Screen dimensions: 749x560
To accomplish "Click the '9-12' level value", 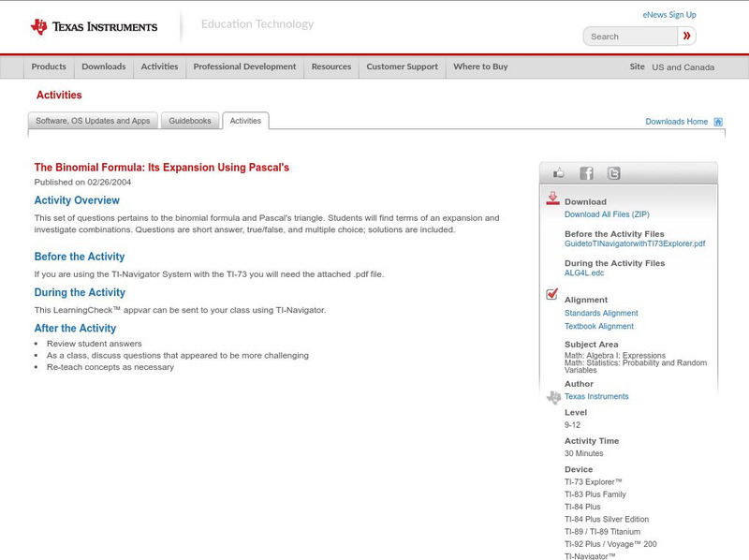I will pos(572,425).
